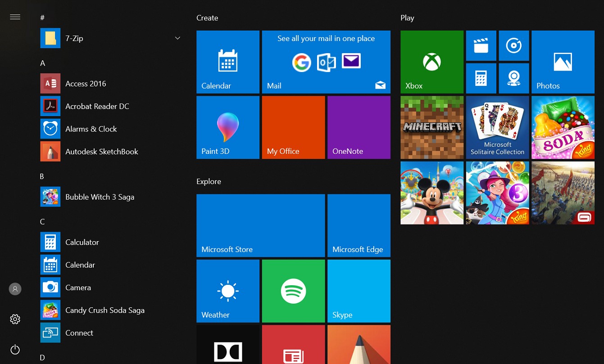604x364 pixels.
Task: Open the Xbox tile
Action: (x=431, y=62)
